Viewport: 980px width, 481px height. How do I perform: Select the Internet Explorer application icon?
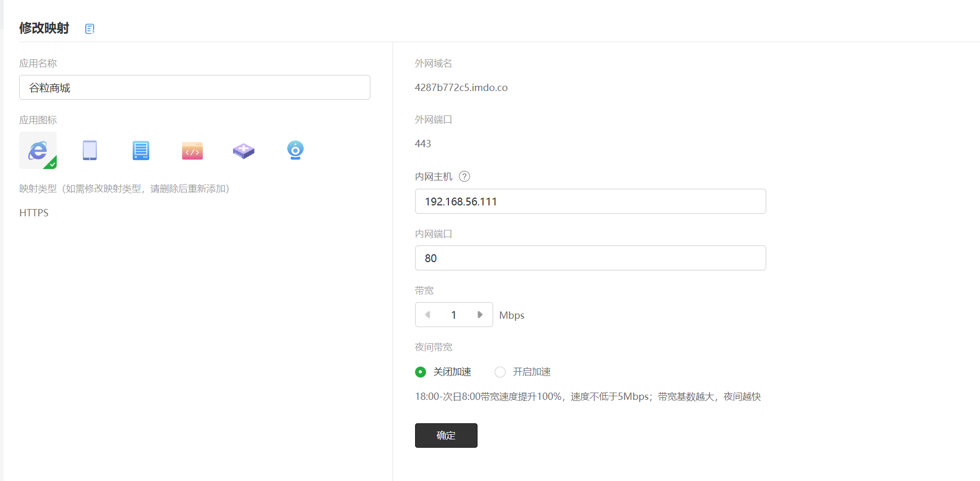coord(38,150)
